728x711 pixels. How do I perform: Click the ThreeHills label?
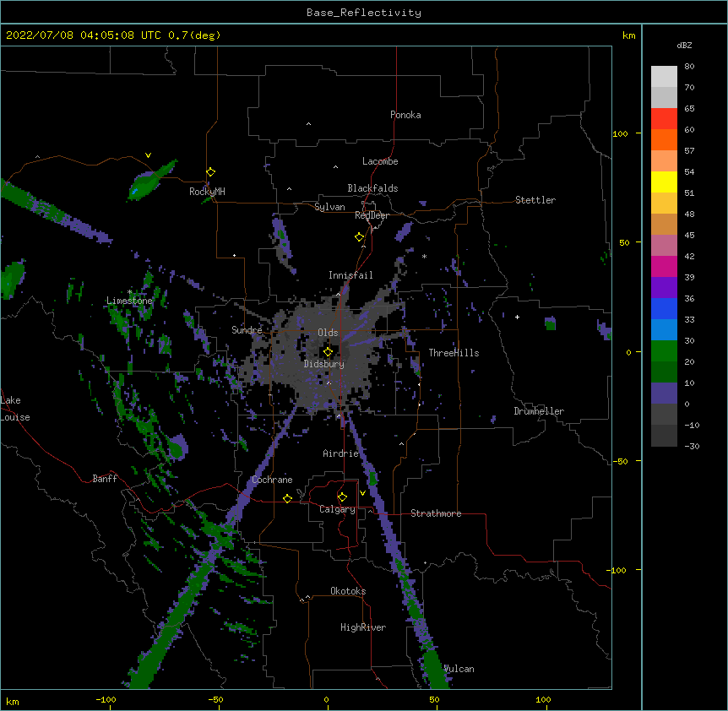454,353
